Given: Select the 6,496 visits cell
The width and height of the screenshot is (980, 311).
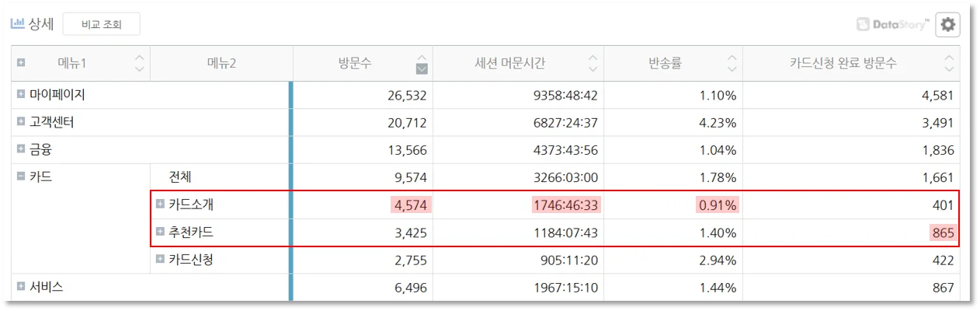Looking at the screenshot, I should (x=411, y=287).
